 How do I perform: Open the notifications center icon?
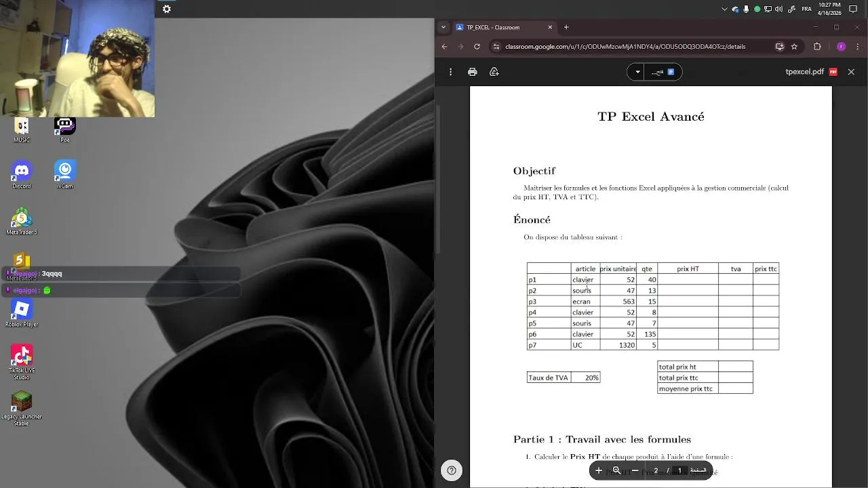[854, 9]
